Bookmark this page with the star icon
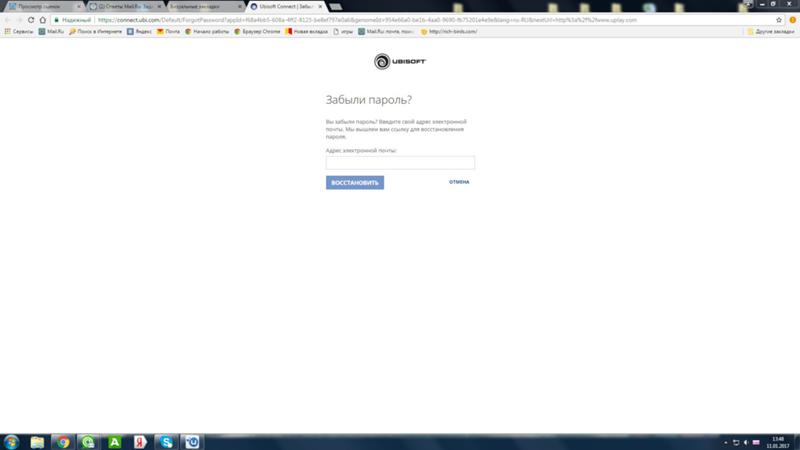Image resolution: width=800 pixels, height=450 pixels. [x=779, y=20]
